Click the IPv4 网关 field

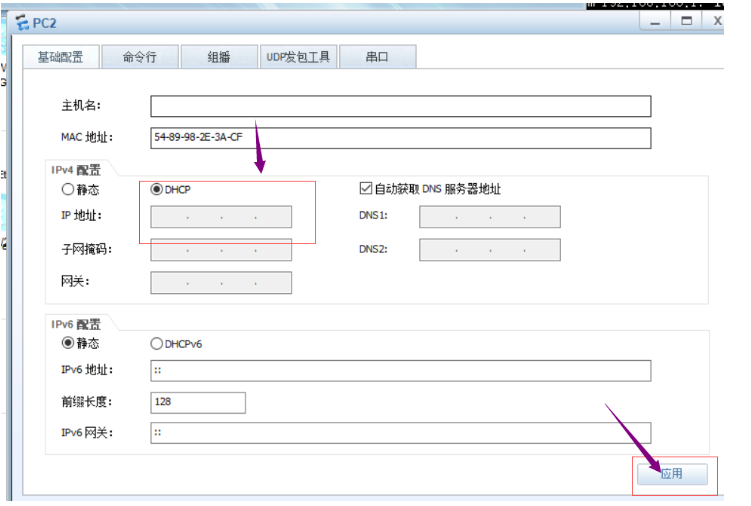click(x=221, y=283)
